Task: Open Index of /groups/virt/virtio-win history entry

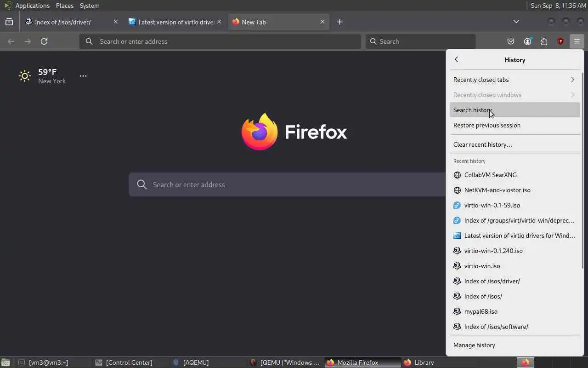Action: pyautogui.click(x=514, y=220)
